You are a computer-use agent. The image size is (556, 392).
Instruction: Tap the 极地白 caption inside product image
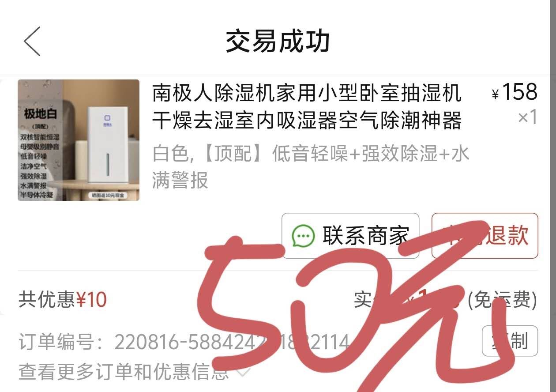click(x=41, y=114)
